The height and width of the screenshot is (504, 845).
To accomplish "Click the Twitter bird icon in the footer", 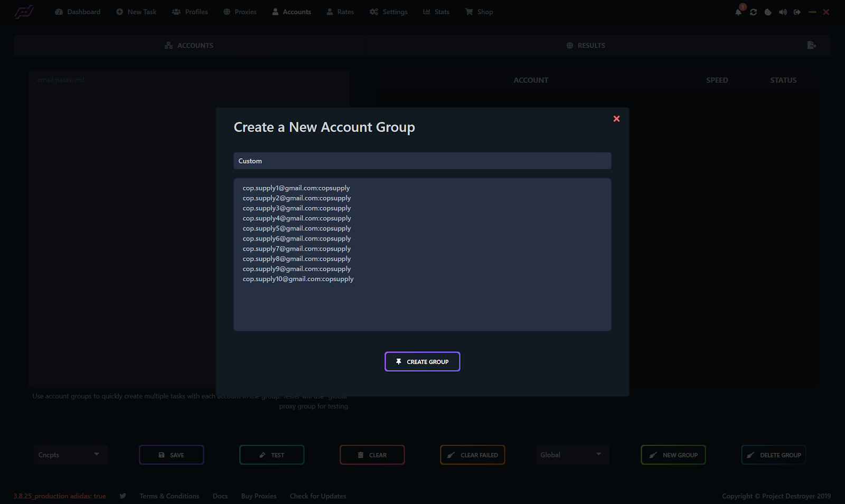I will point(123,496).
